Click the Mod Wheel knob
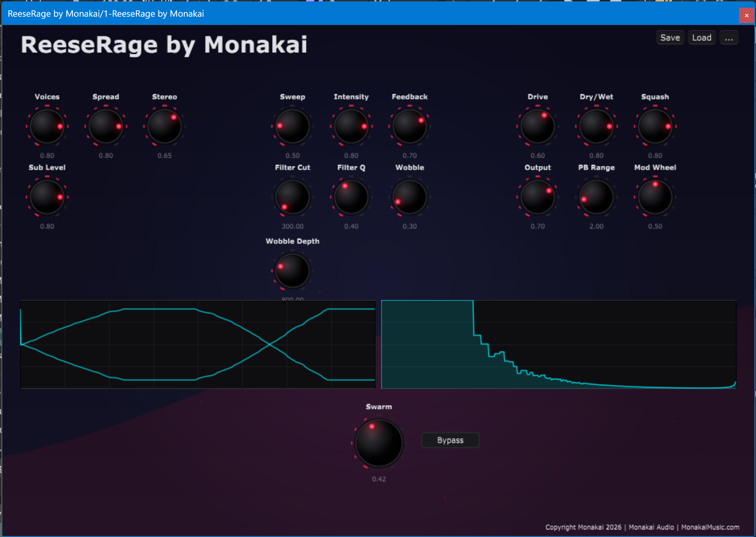756x537 pixels. (x=655, y=197)
